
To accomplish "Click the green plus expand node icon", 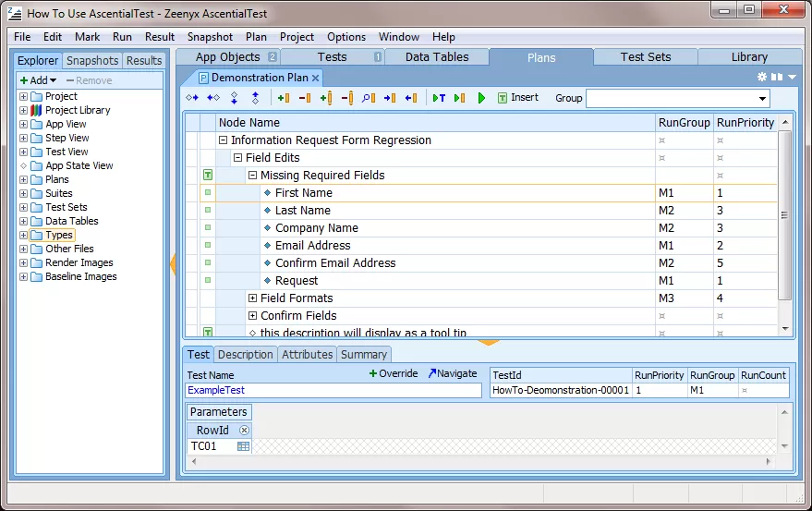I will (x=284, y=97).
